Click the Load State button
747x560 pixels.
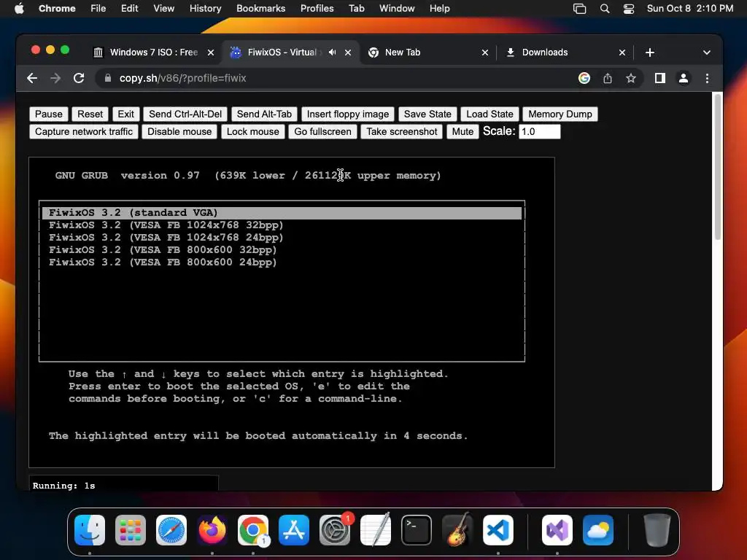point(489,114)
